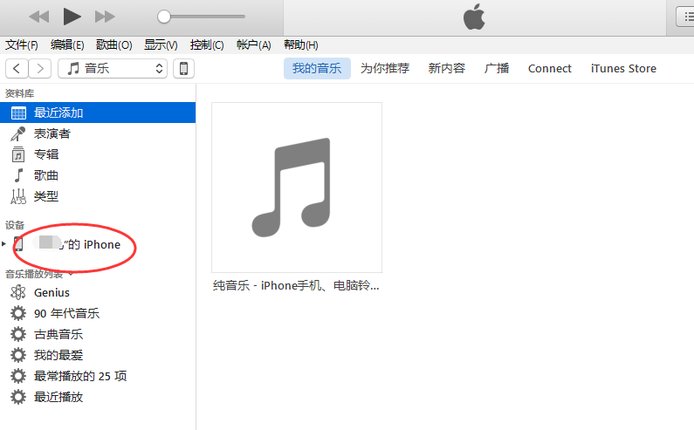Select 最近添加 in the library sidebar
The width and height of the screenshot is (694, 430).
click(x=59, y=113)
